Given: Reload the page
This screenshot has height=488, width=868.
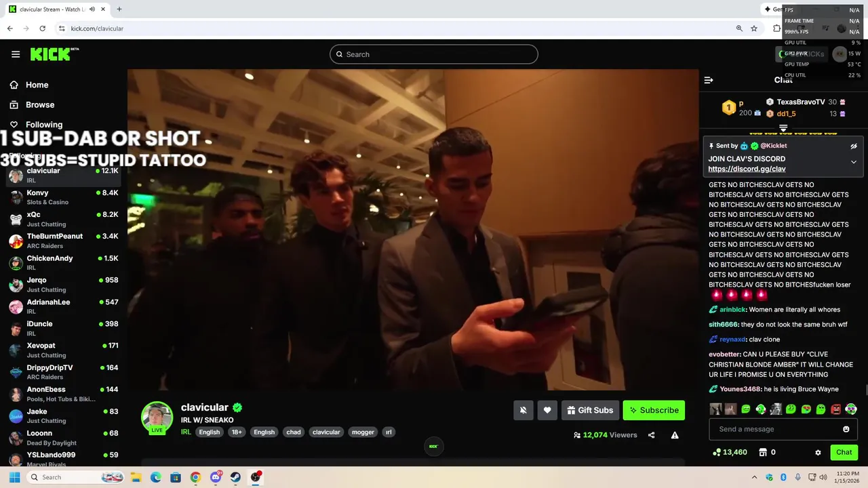Looking at the screenshot, I should pos(42,28).
